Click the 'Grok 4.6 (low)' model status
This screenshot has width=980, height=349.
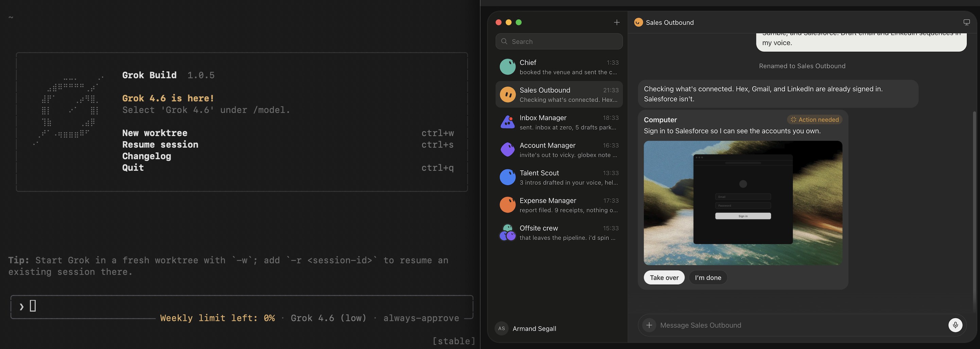(x=328, y=318)
